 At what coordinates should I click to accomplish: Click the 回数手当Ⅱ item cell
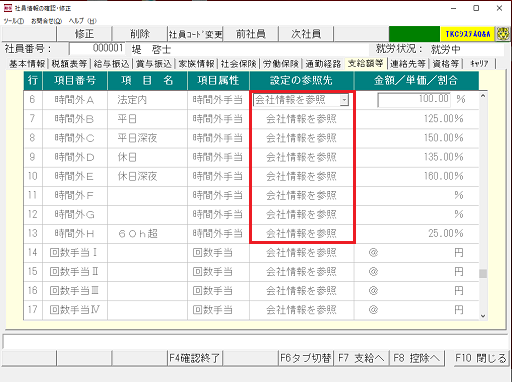click(x=75, y=272)
